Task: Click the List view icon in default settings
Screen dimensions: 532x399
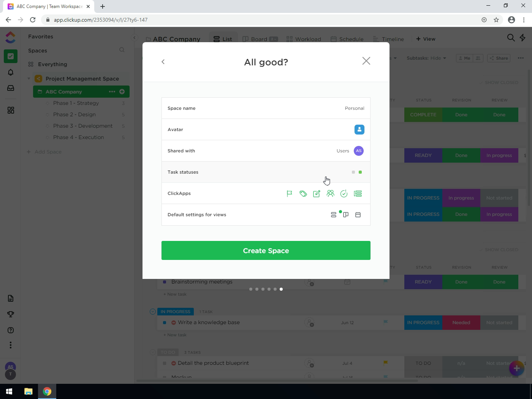Action: (x=334, y=215)
